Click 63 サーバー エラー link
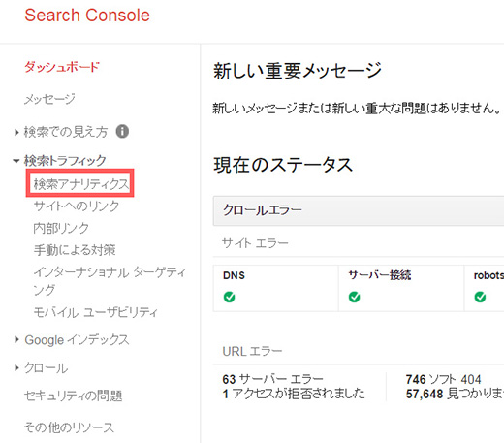Viewport: 504px width, 443px height. tap(272, 379)
